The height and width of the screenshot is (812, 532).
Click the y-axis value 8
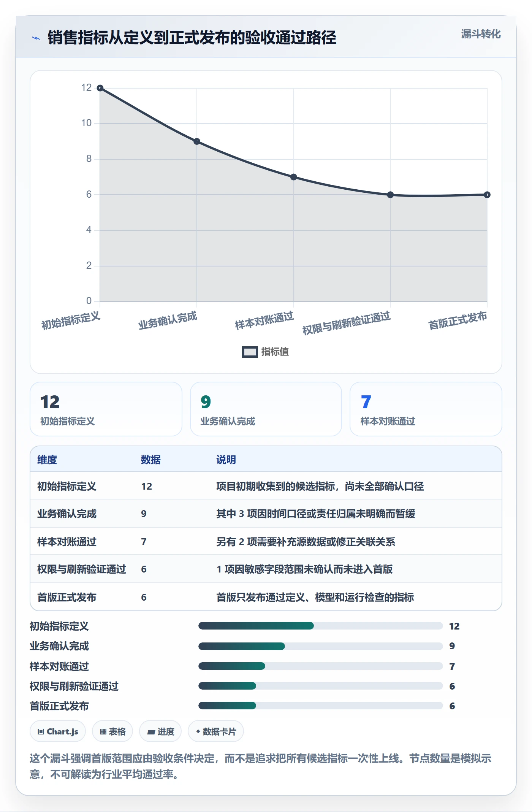[89, 159]
